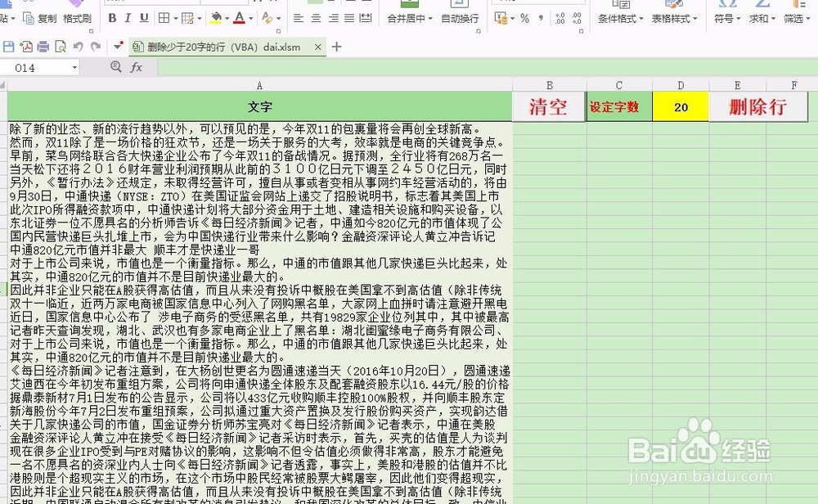
Task: Click the distributed alignment icon
Action: click(x=366, y=18)
